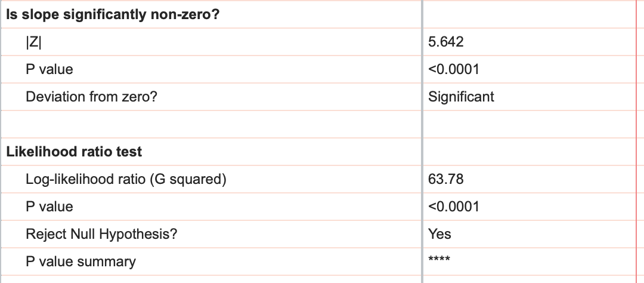Viewport: 644px width, 283px height.
Task: Select blank value cell below "Significant"
Action: coord(528,124)
